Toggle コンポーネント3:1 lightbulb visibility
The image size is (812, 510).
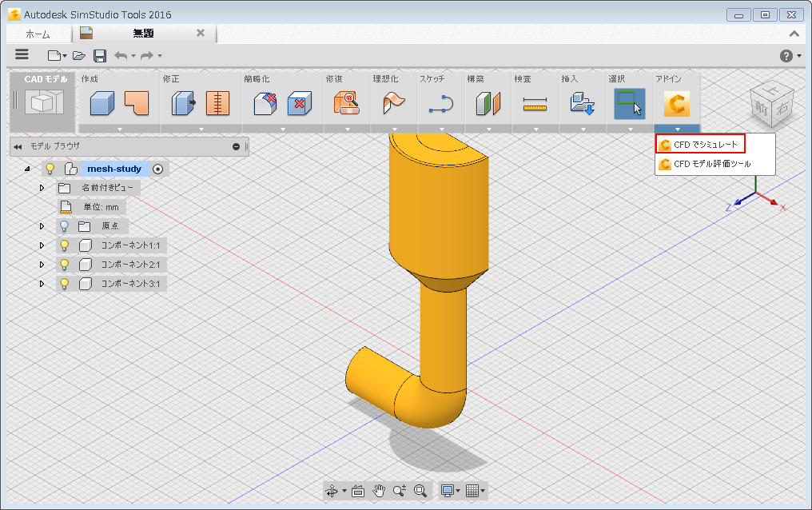click(x=64, y=284)
